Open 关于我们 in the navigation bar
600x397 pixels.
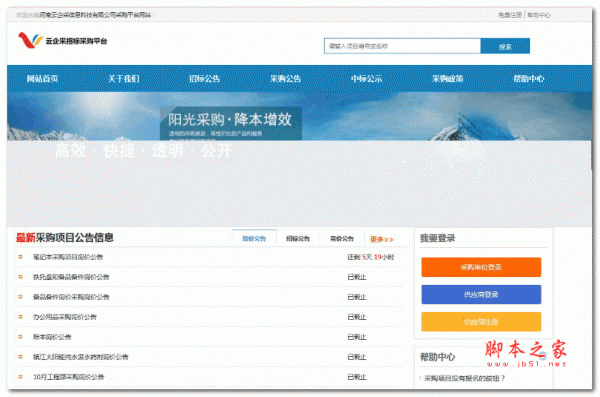(124, 78)
